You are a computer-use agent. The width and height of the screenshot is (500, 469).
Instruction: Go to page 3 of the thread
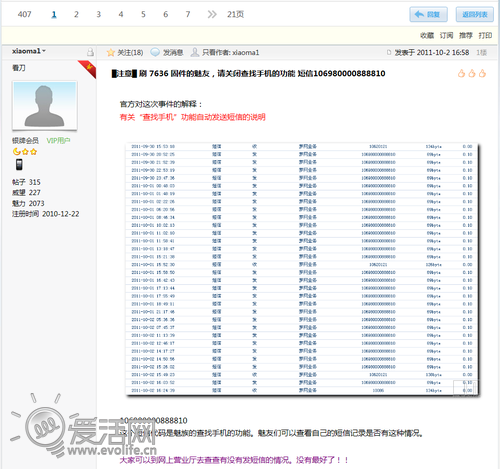click(x=99, y=14)
